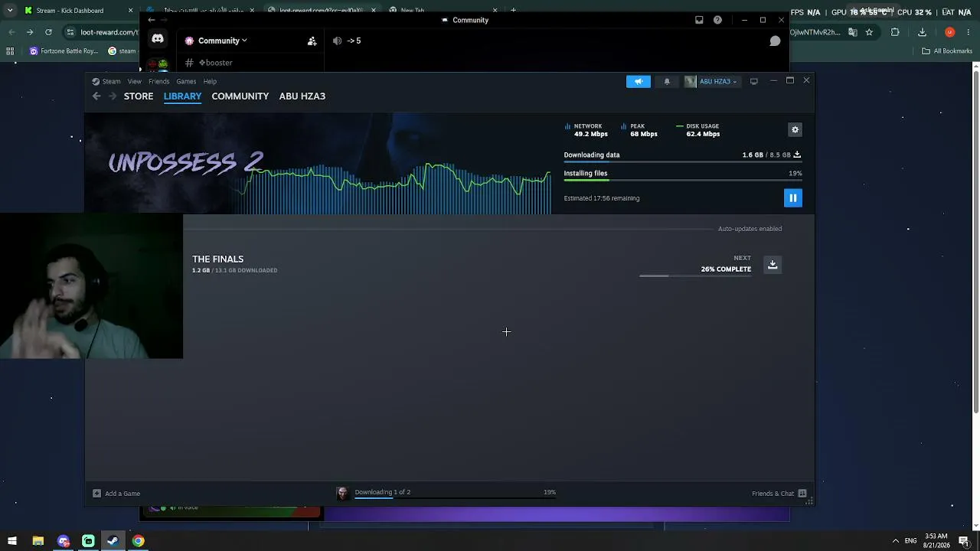Reload the page in Chrome
980x551 pixels.
[48, 32]
